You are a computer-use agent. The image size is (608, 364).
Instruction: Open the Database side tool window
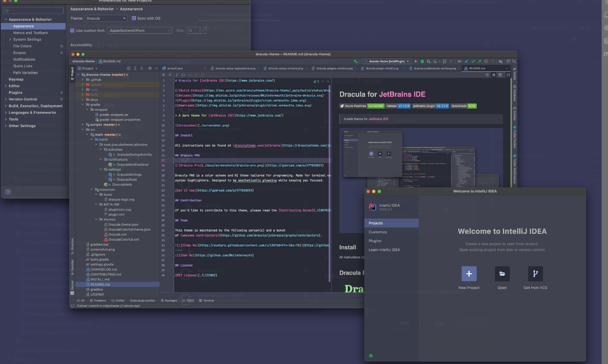(x=514, y=93)
